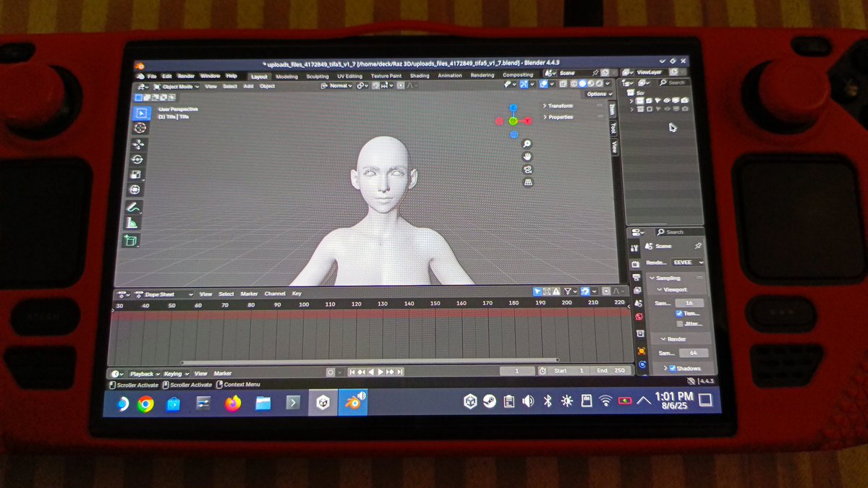Open the World properties tab icon
The height and width of the screenshot is (488, 868).
639,316
